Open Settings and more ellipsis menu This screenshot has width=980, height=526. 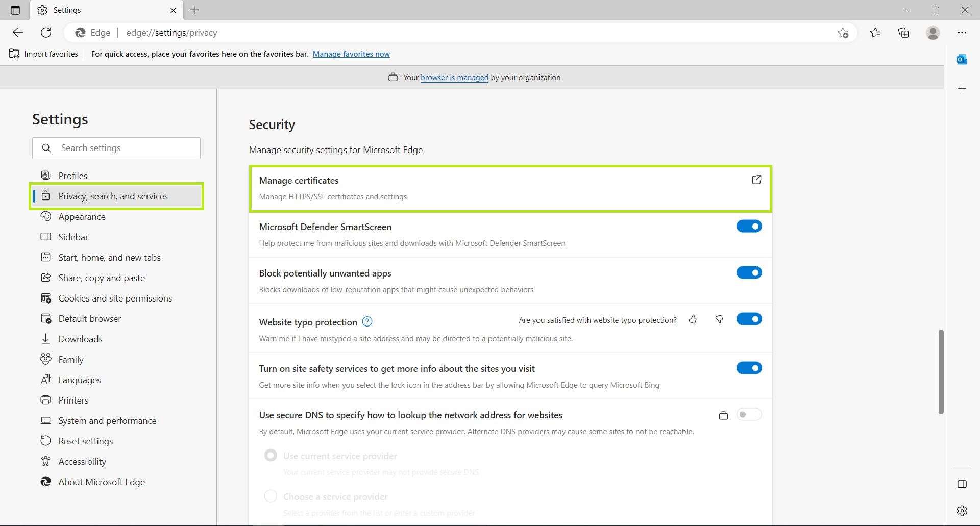click(x=962, y=33)
